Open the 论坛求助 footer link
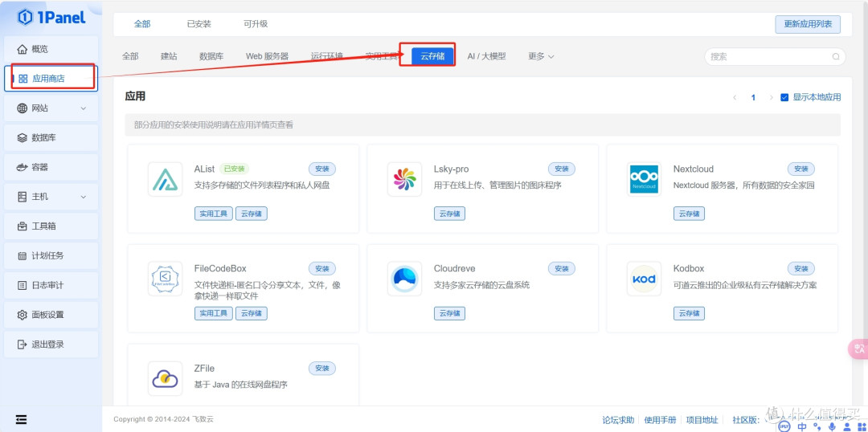Viewport: 868px width, 432px height. pos(618,421)
